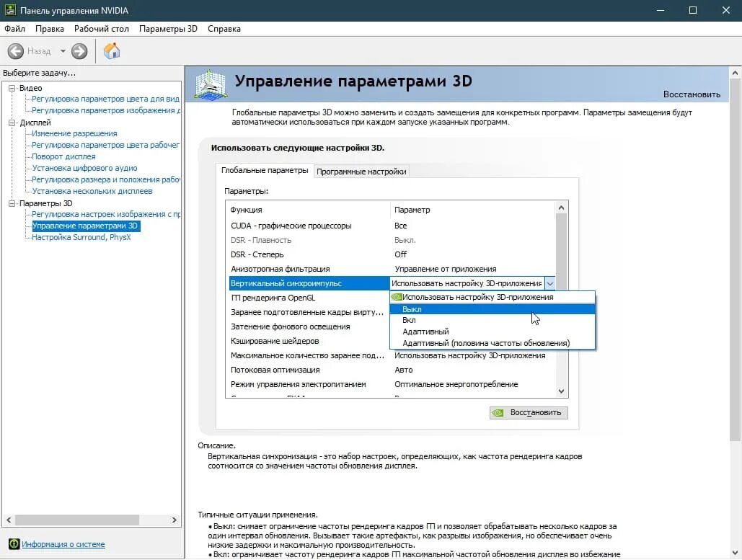This screenshot has height=560, width=742.
Task: Open the Home icon in toolbar
Action: point(112,50)
